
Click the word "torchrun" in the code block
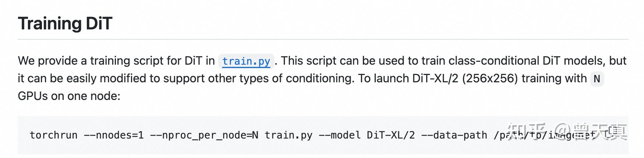coord(53,135)
